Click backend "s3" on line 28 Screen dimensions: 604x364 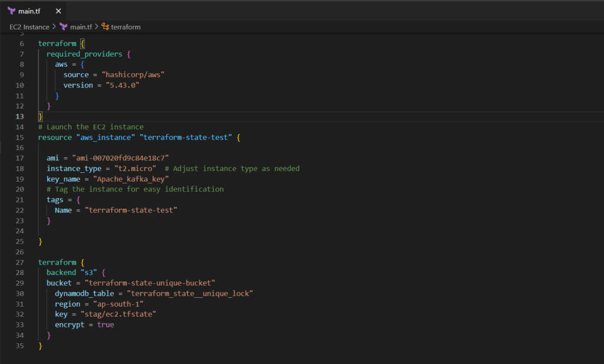(71, 273)
